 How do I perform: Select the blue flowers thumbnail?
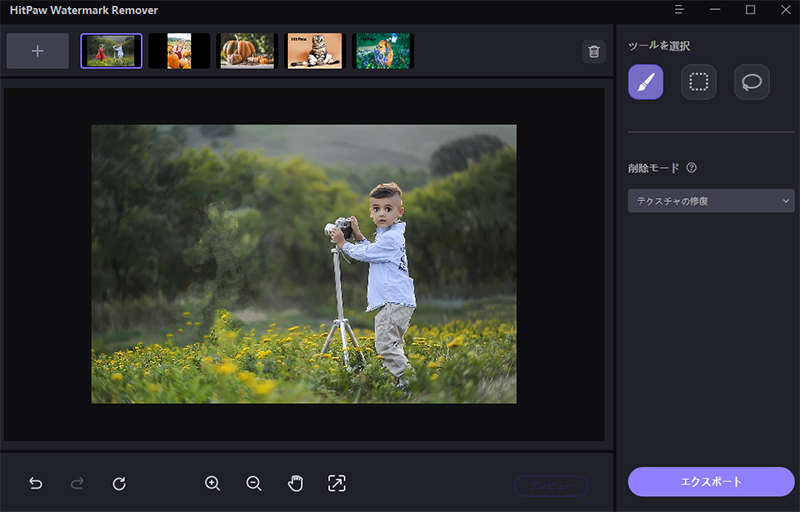[383, 51]
